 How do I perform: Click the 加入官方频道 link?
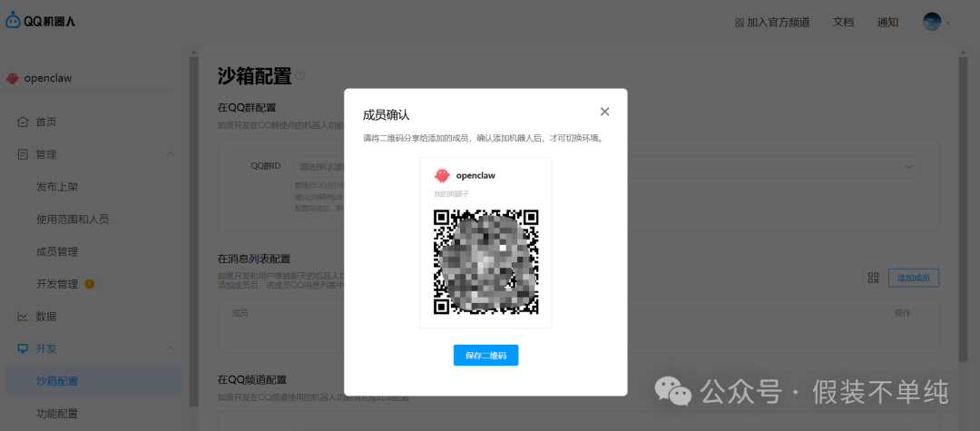pyautogui.click(x=779, y=23)
